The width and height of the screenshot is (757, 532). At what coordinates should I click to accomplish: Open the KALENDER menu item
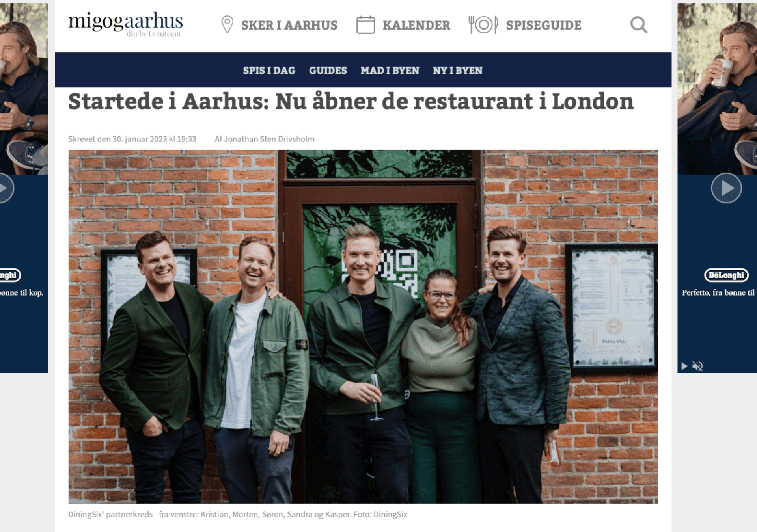416,25
